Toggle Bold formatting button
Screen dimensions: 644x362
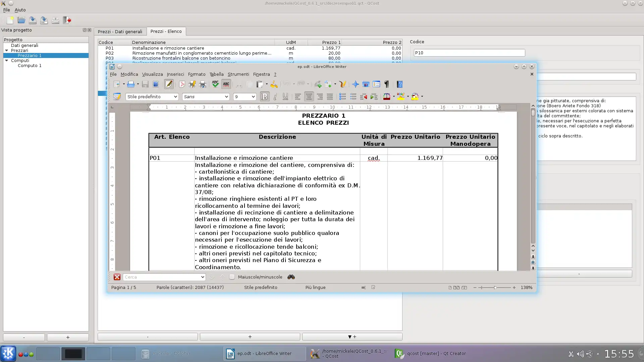[264, 97]
